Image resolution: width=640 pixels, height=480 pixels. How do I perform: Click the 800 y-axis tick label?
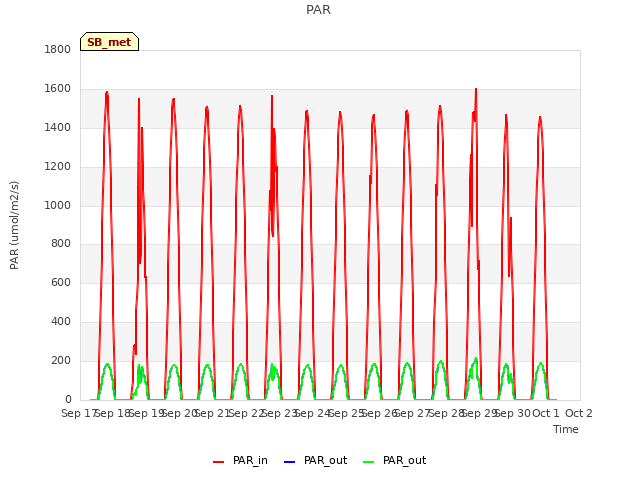point(61,244)
